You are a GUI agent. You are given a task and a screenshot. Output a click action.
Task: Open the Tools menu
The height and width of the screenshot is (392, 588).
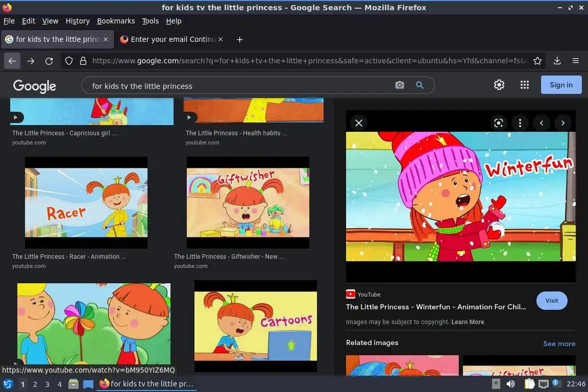click(151, 21)
